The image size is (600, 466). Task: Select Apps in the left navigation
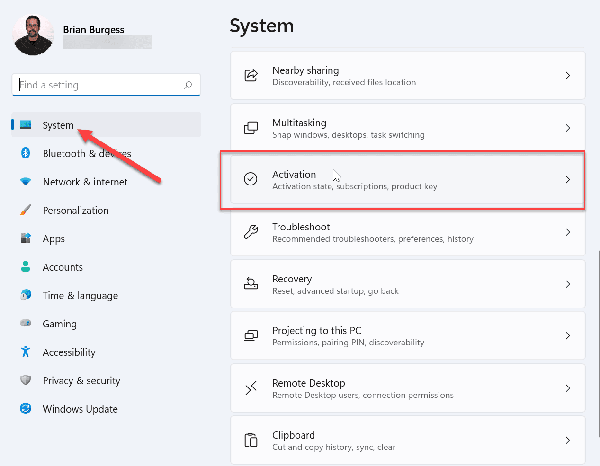point(53,239)
